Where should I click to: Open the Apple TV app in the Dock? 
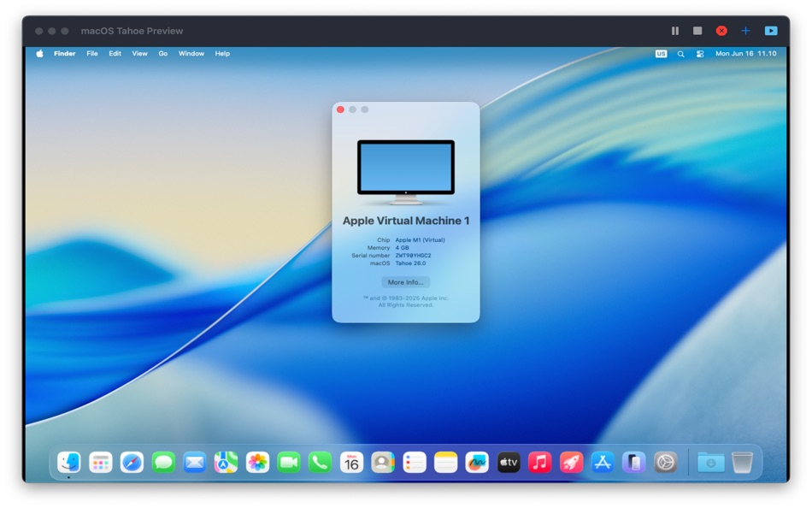pyautogui.click(x=509, y=462)
